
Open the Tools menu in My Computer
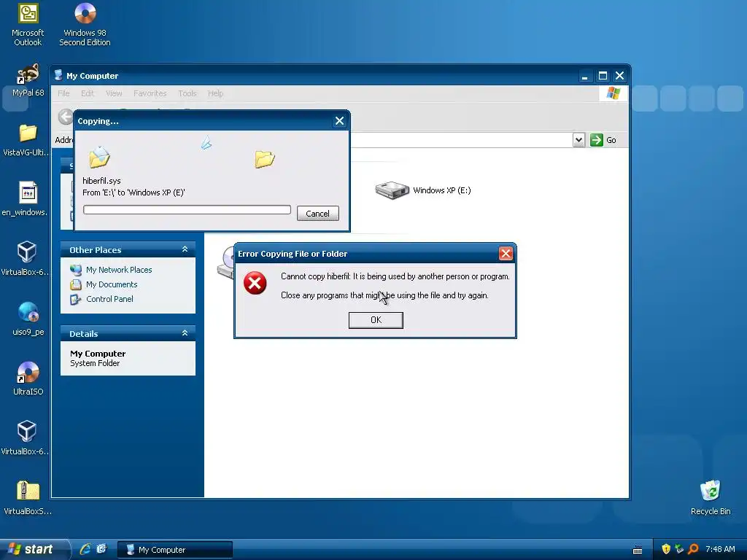point(187,93)
